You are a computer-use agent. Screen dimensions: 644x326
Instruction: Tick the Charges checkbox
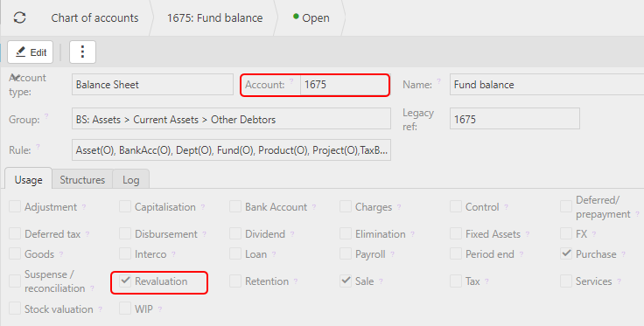(346, 206)
